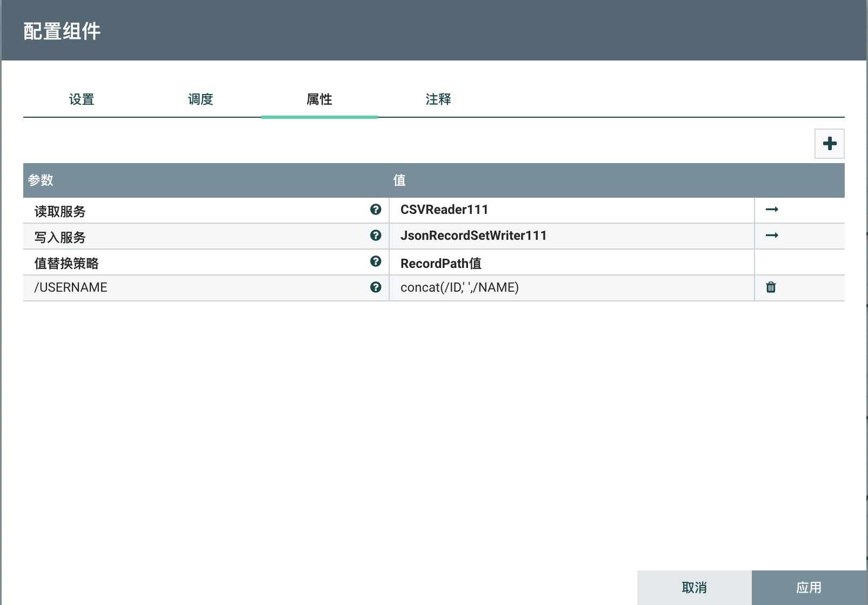Switch to the 调度 tab
The image size is (868, 605).
tap(201, 99)
